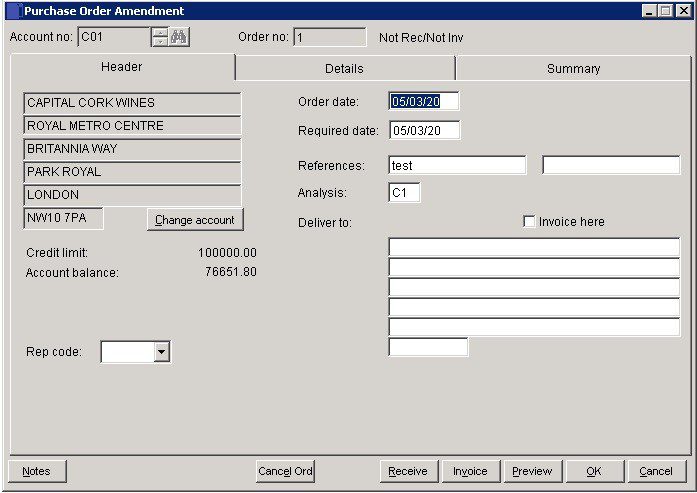Click the ROYAL METRO CENTRE address line
The width and height of the screenshot is (697, 493).
pyautogui.click(x=132, y=126)
